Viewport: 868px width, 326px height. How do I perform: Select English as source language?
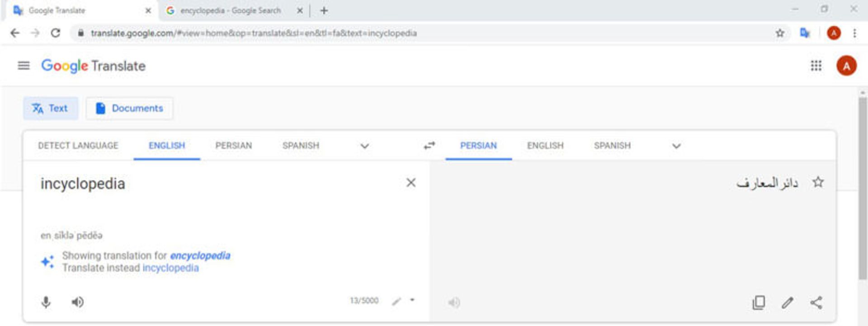pyautogui.click(x=167, y=146)
